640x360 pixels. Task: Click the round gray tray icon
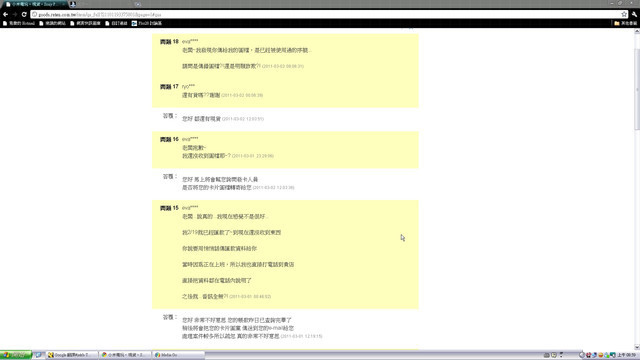point(582,355)
